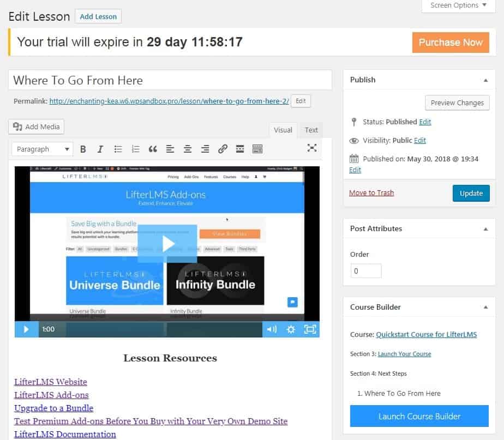Click the large video play overlay
Screen dimensions: 504x440
(x=167, y=244)
